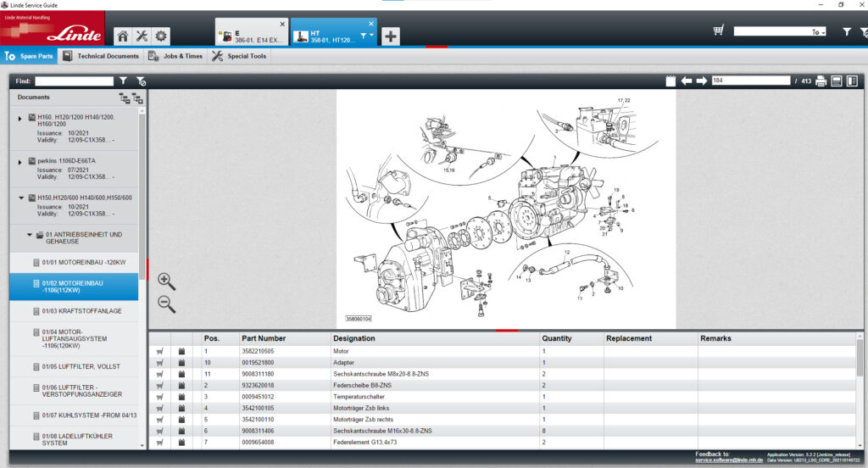
Task: Open 01/05 LUFTFILTER, VOLLST
Action: tap(74, 366)
